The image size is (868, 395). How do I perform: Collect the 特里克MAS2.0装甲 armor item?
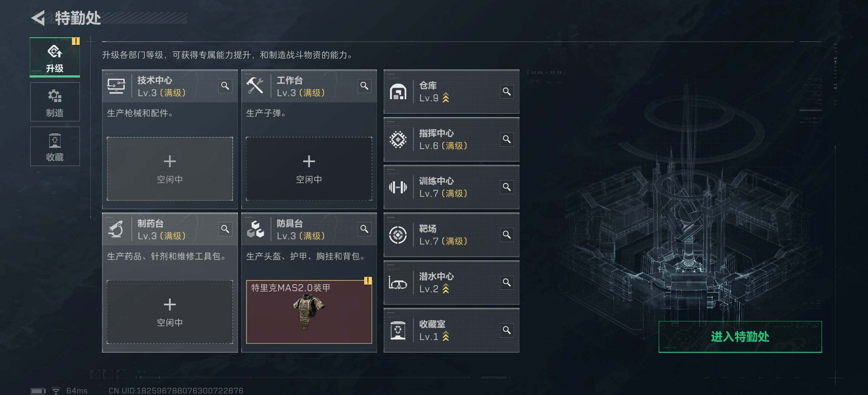[309, 312]
